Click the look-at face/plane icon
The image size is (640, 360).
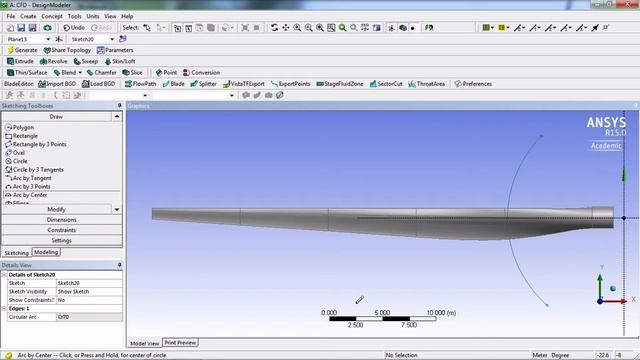click(429, 28)
